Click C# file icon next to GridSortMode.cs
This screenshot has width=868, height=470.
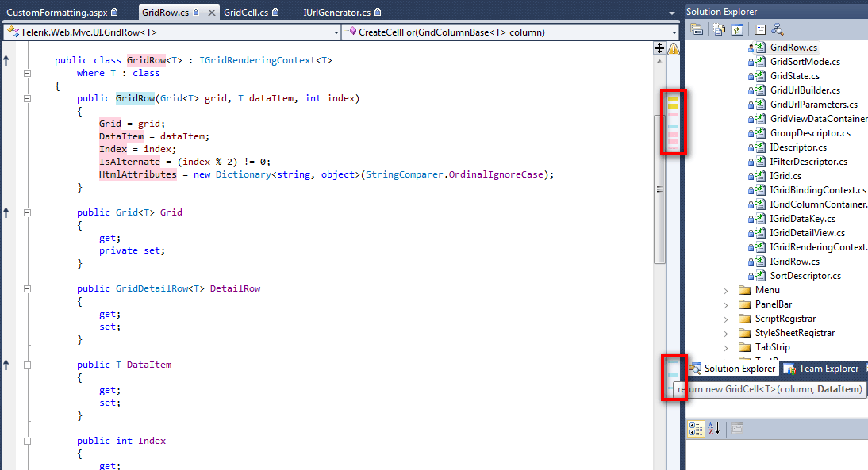760,61
